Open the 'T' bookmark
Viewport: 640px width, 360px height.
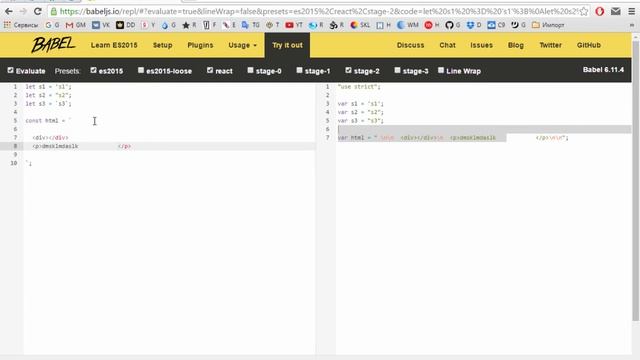coord(272,25)
